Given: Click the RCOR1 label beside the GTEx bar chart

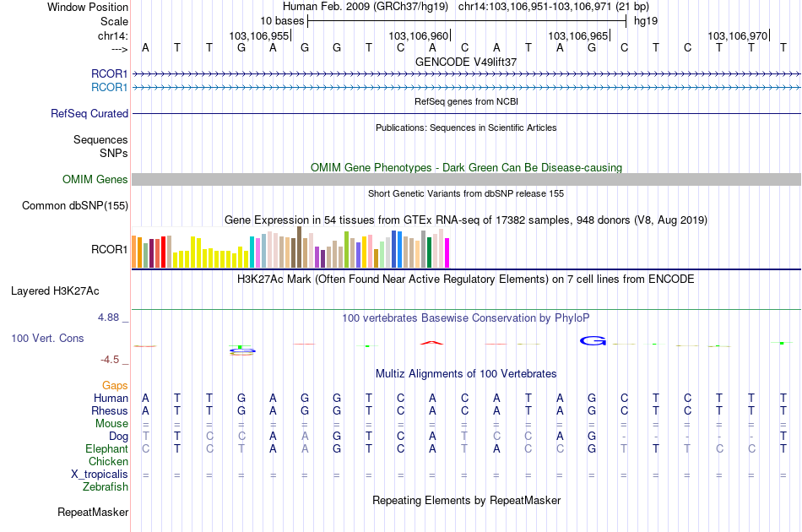Looking at the screenshot, I should tap(109, 250).
